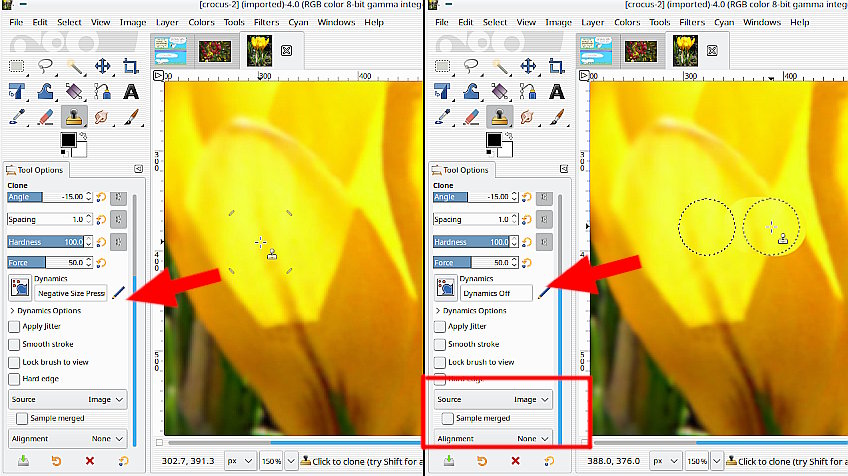Select the Paths tool in left window
Screen dimensions: 848x476
(103, 92)
